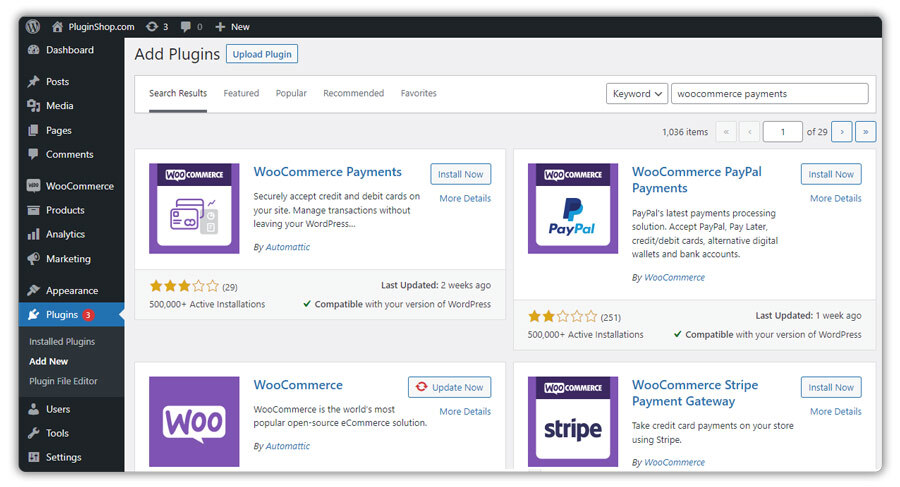Open More Details for WooCommerce Payments
Viewport: 900px width, 487px height.
(465, 198)
